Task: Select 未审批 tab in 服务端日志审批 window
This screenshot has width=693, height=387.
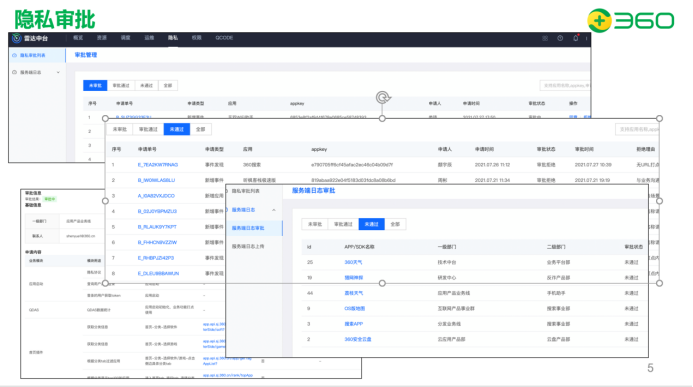Action: pyautogui.click(x=315, y=224)
